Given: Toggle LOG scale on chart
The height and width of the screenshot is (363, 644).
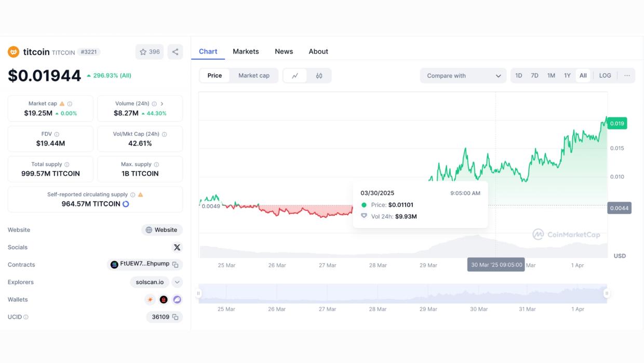Looking at the screenshot, I should point(605,76).
